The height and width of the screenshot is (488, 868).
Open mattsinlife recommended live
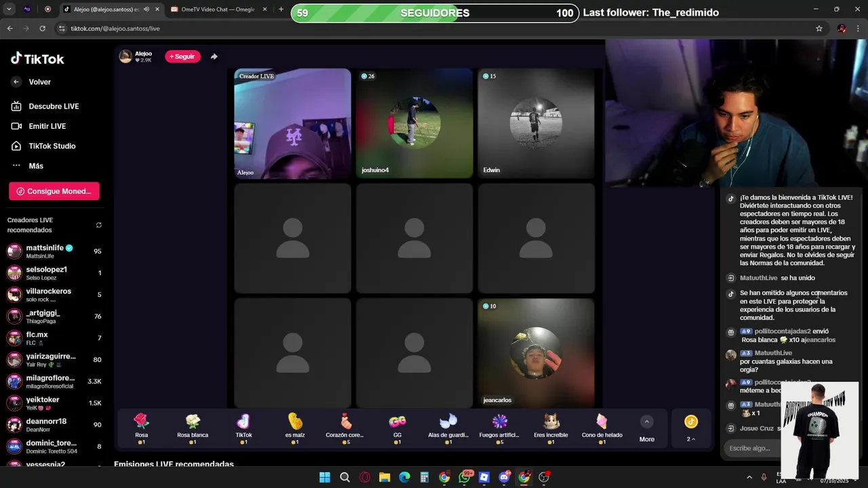point(54,251)
